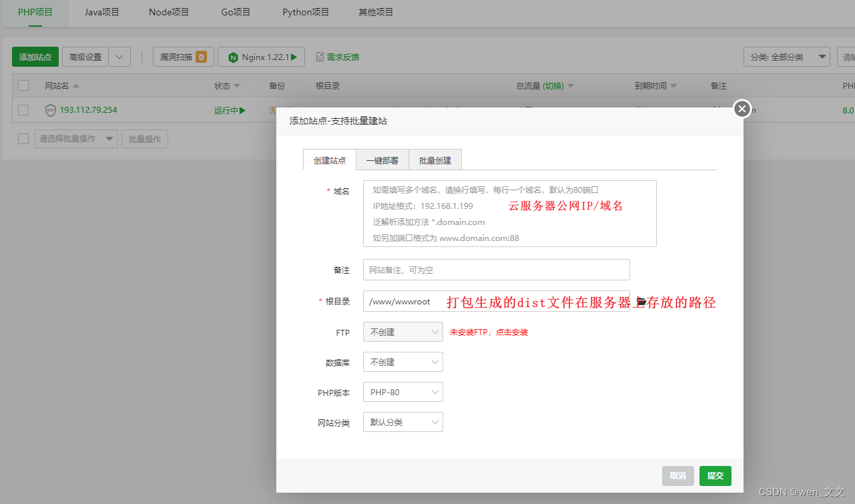Screen dimensions: 855x504
Task: Click the 提交 button in dialog
Action: (x=716, y=475)
